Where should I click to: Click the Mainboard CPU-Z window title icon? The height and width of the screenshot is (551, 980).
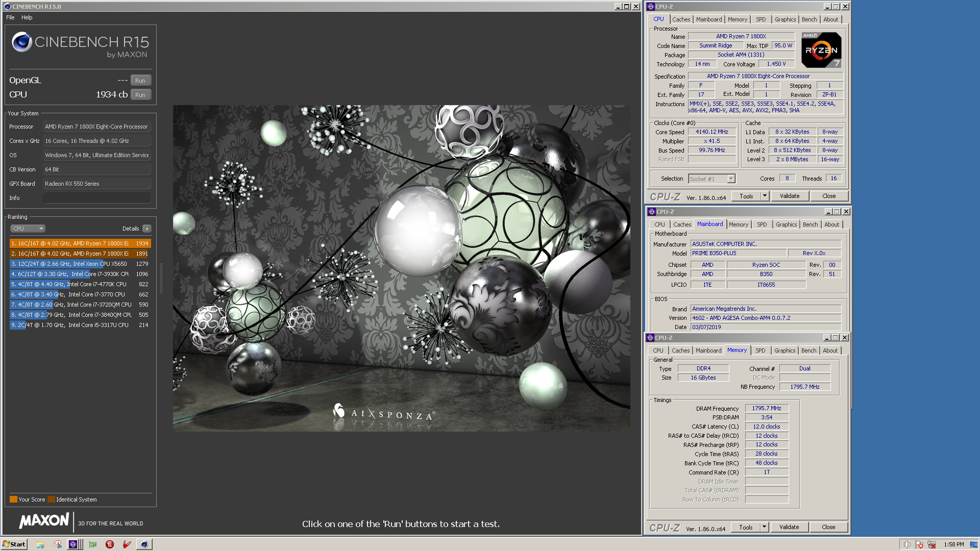point(652,212)
